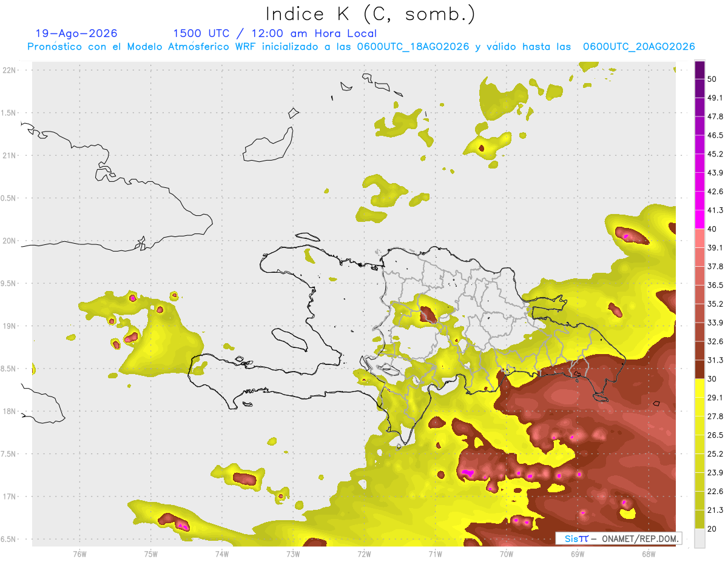This screenshot has width=728, height=562.
Task: Click the 'Indice K (C, somb.)' title
Action: pos(370,14)
